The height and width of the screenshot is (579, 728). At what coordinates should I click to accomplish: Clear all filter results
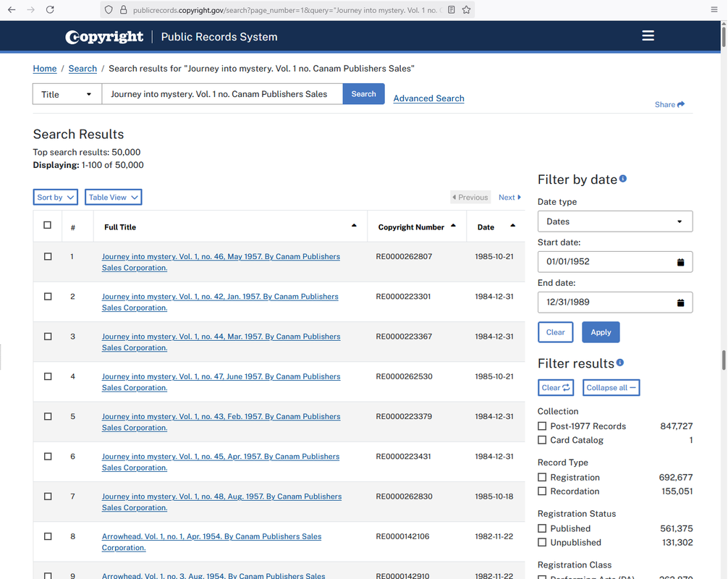(x=556, y=388)
